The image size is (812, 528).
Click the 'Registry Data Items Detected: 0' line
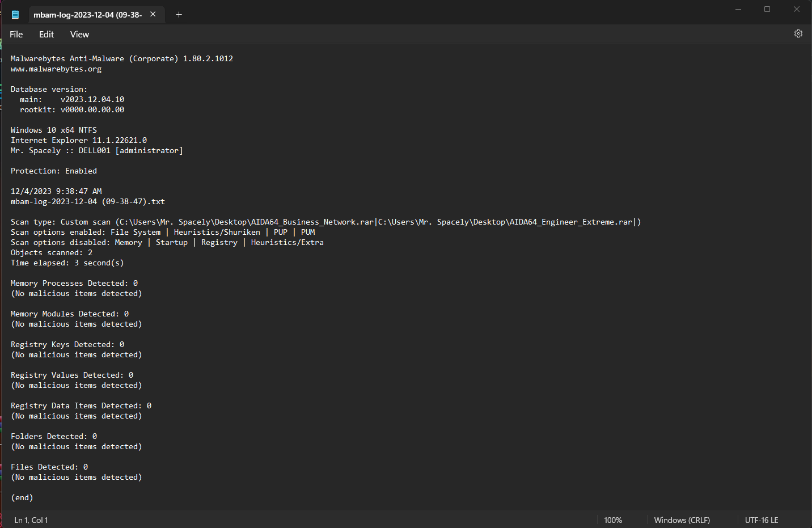[81, 406]
